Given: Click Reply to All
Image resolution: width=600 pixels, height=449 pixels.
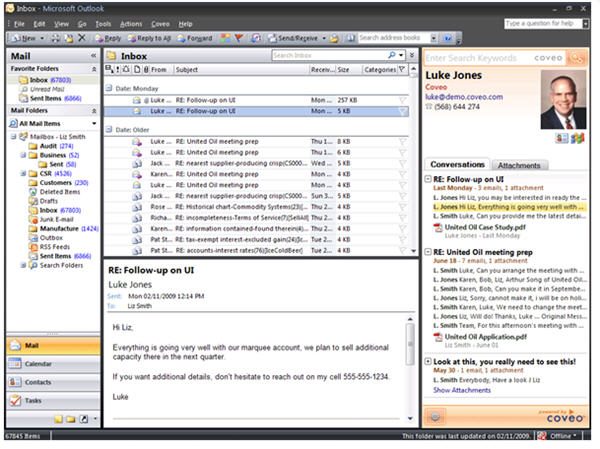Looking at the screenshot, I should 149,38.
